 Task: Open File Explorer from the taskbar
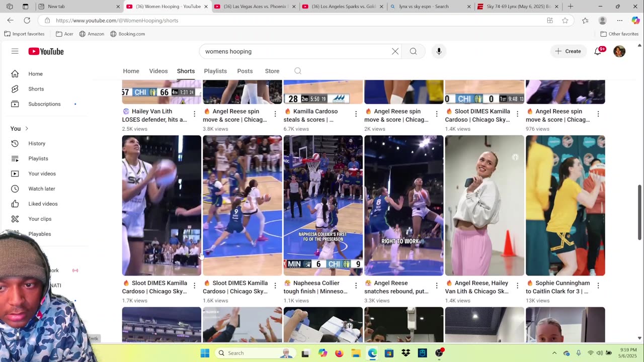tap(356, 353)
